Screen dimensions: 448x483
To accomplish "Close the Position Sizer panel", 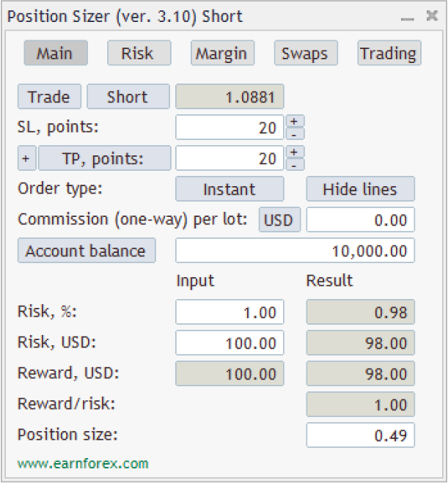I will click(x=432, y=16).
